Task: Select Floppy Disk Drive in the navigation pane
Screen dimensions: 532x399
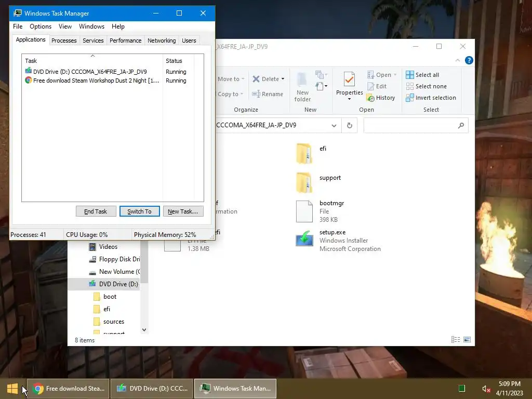Action: coord(114,260)
